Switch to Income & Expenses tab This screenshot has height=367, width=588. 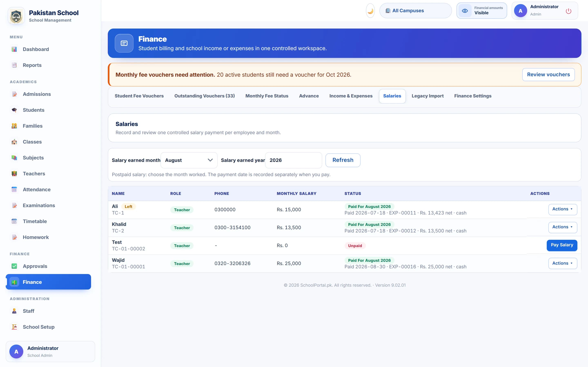pos(351,96)
